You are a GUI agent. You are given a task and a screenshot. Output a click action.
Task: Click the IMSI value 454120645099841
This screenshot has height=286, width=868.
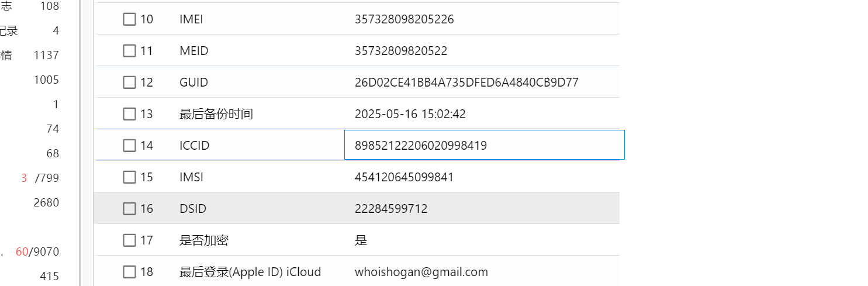(x=404, y=177)
